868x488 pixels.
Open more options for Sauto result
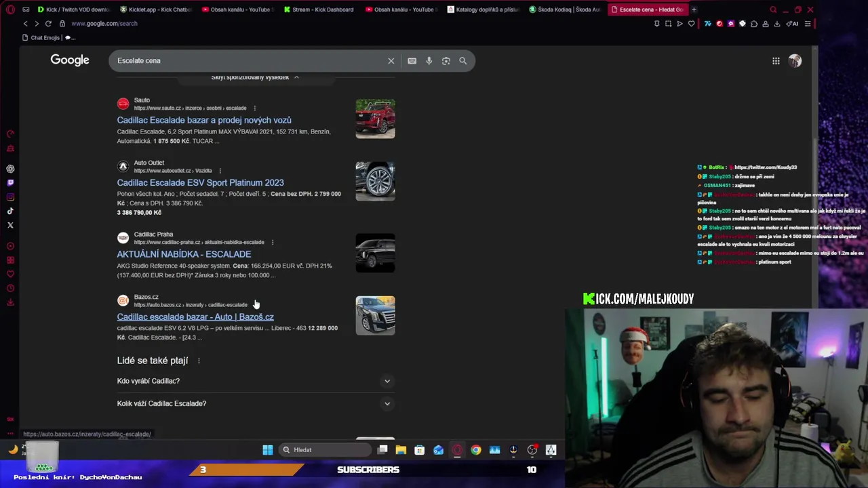click(255, 108)
